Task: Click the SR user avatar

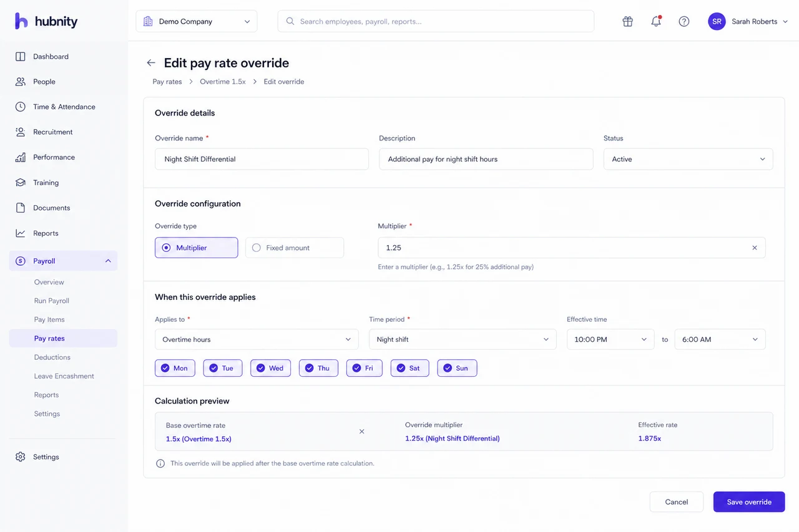Action: [717, 21]
